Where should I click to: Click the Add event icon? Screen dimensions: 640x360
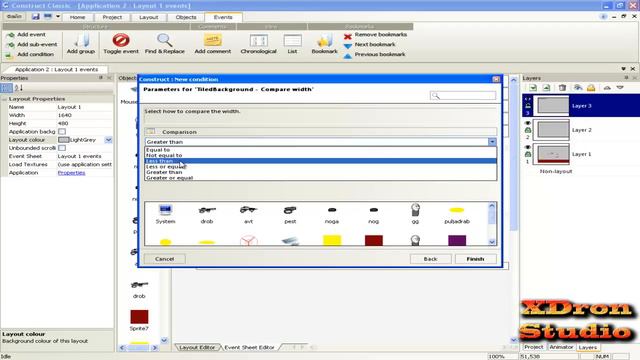[11, 35]
